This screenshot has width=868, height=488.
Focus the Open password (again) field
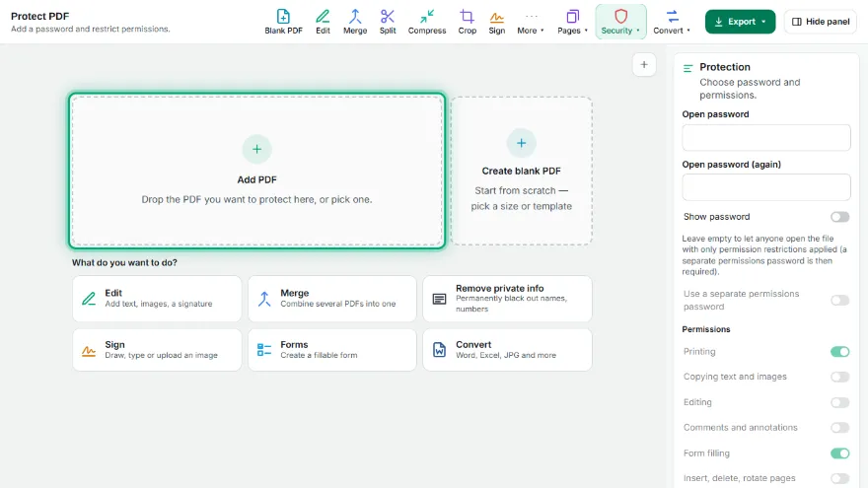766,187
